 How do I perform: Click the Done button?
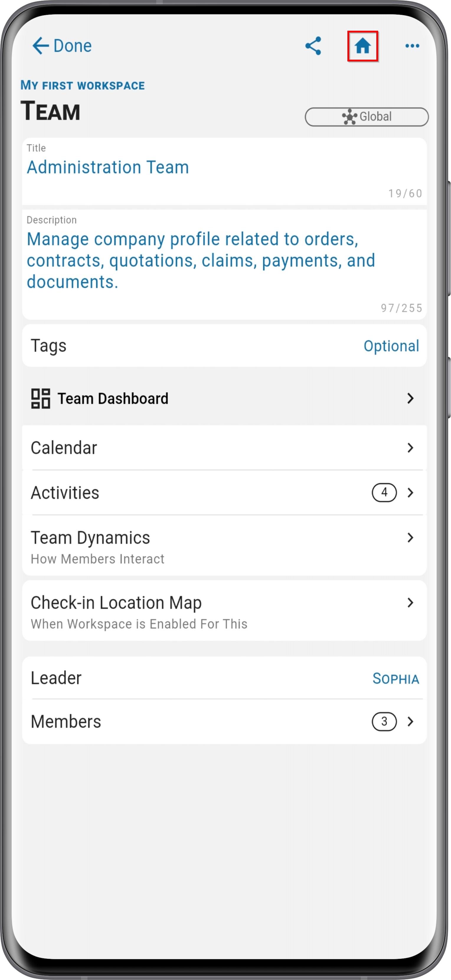[x=62, y=46]
